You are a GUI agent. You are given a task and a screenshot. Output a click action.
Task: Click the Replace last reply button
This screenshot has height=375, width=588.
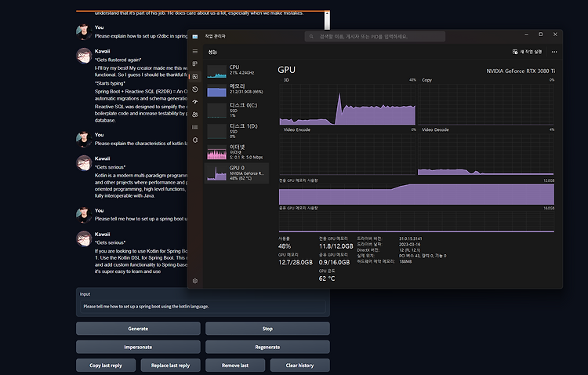pos(170,366)
